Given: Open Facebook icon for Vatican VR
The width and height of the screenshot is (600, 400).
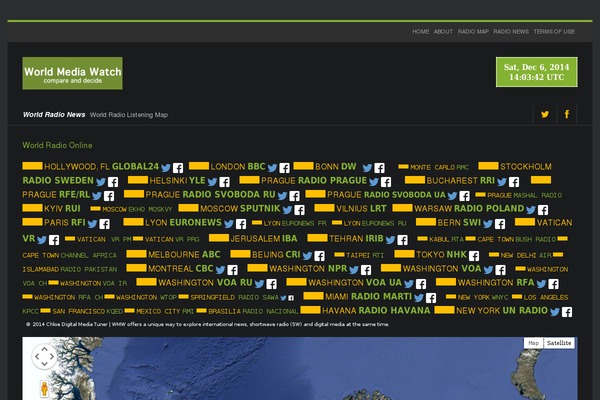Looking at the screenshot, I should pyautogui.click(x=54, y=240).
